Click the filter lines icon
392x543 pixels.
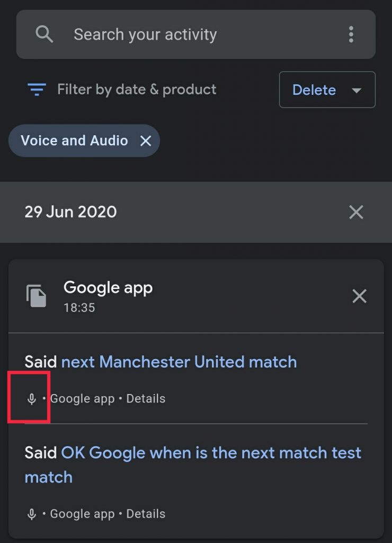[37, 89]
